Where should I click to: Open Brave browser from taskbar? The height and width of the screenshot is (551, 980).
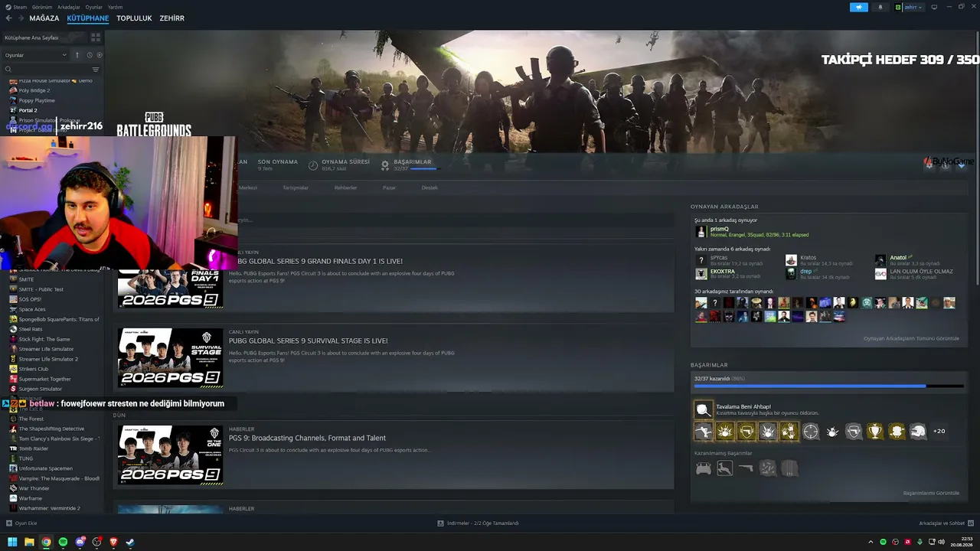click(113, 542)
